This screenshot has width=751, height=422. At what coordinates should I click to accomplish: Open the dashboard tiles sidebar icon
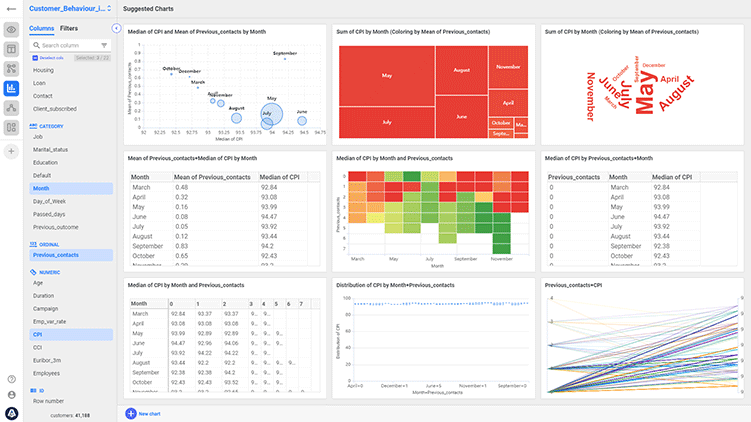pos(11,127)
